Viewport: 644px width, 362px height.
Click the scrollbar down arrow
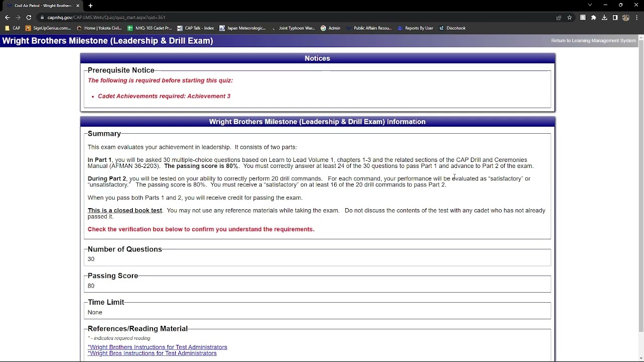640,358
